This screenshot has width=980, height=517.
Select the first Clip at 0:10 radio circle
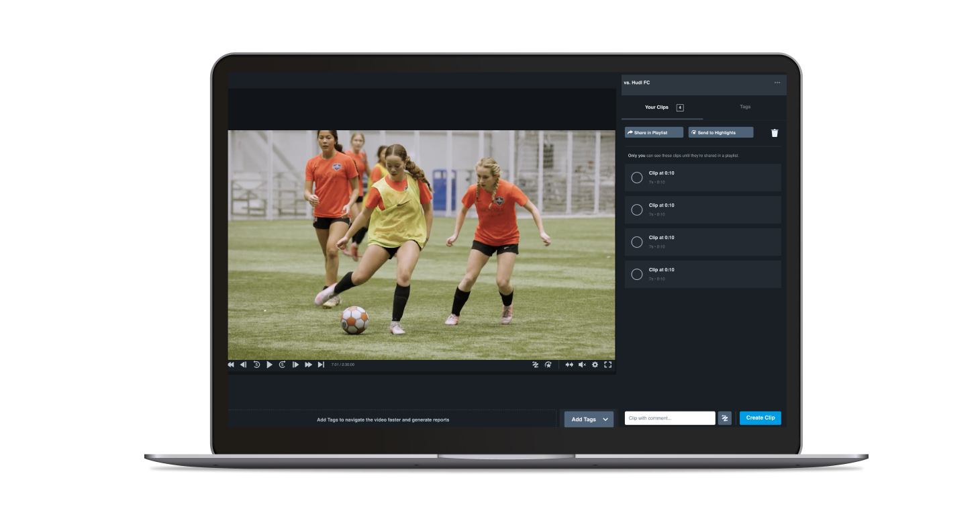coord(637,178)
